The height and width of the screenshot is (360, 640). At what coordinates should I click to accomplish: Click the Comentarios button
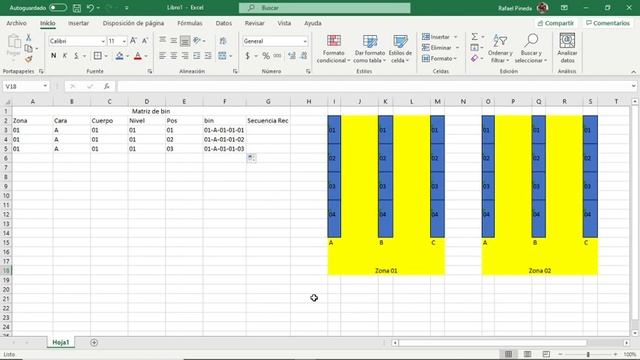(608, 23)
